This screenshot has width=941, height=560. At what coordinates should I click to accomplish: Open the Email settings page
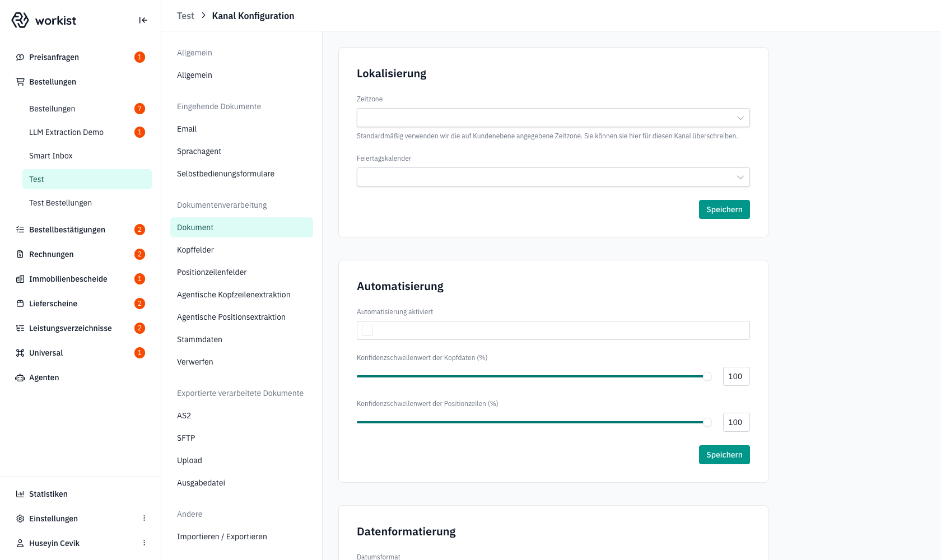(x=241, y=129)
